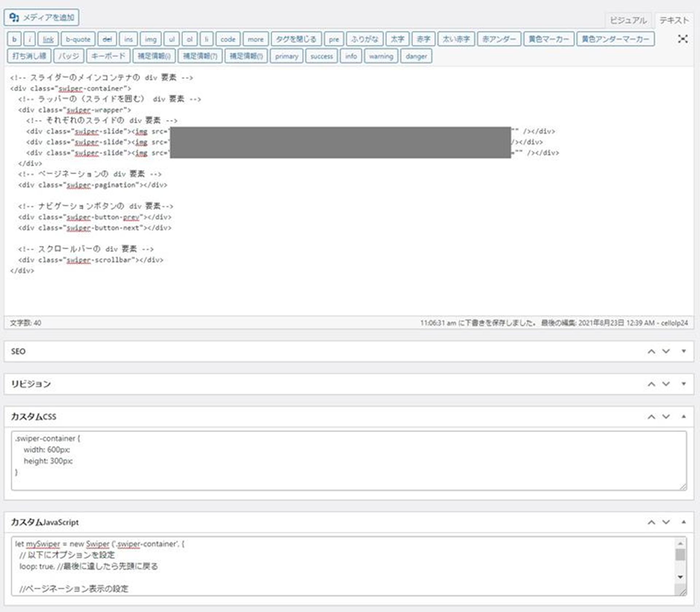Insert a warning badge with warning button

(381, 56)
